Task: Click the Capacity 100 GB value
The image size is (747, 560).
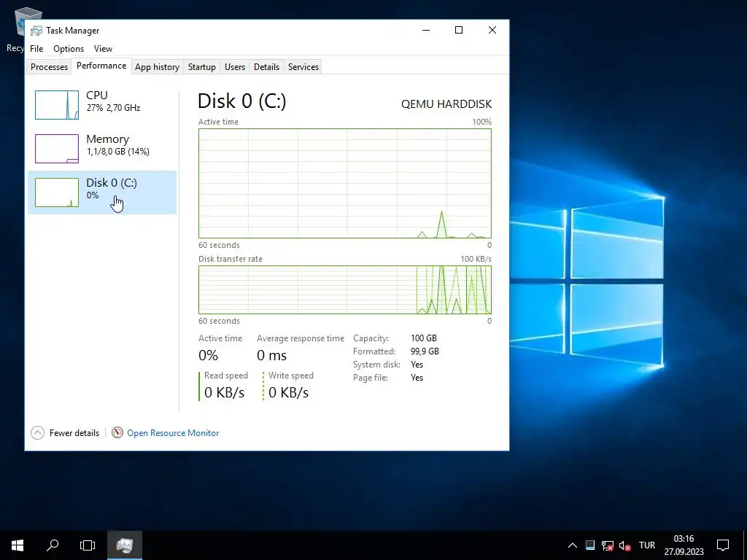Action: coord(424,338)
